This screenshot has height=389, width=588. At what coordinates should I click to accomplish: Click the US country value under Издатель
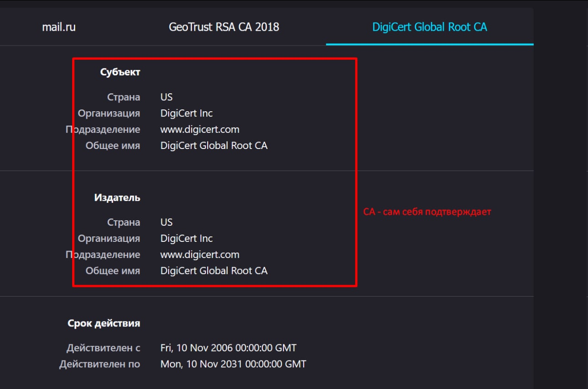click(166, 223)
